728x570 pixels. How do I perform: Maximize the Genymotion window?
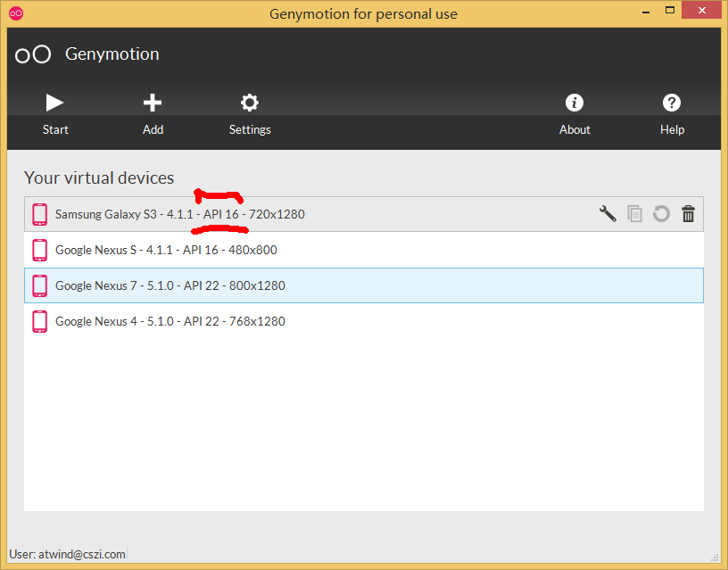coord(669,10)
